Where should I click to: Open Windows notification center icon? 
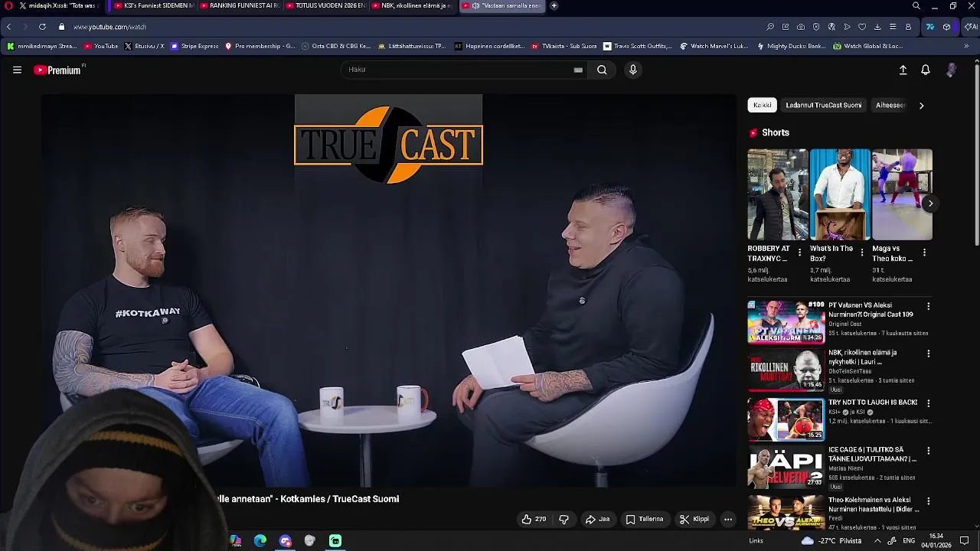965,540
